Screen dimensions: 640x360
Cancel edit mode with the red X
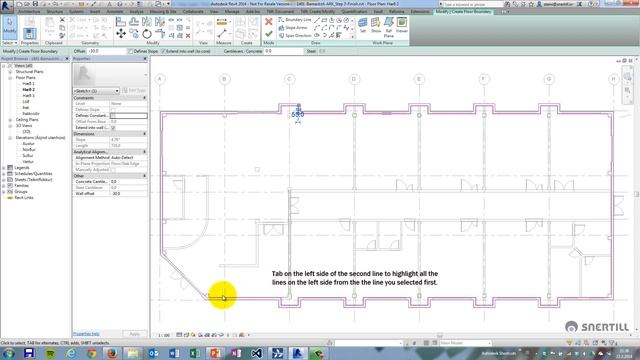pyautogui.click(x=269, y=22)
